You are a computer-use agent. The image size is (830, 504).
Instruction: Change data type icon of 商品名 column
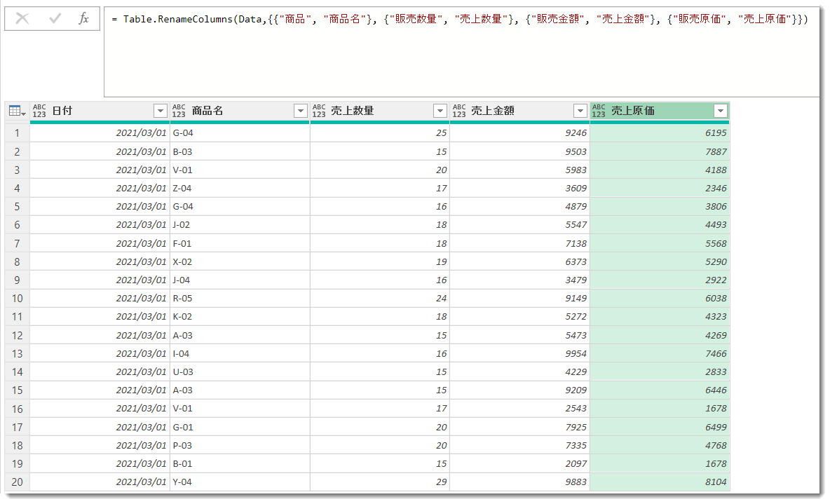(179, 111)
